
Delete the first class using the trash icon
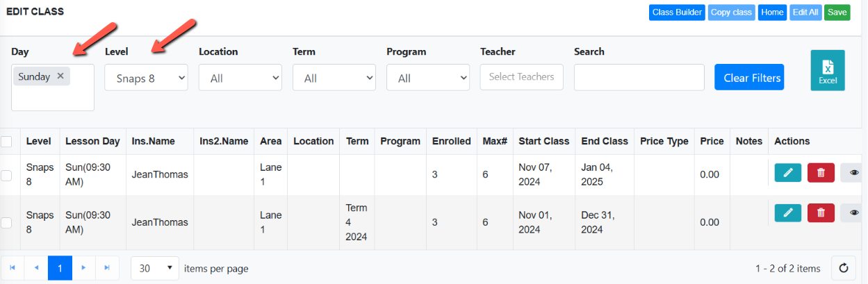tap(821, 173)
